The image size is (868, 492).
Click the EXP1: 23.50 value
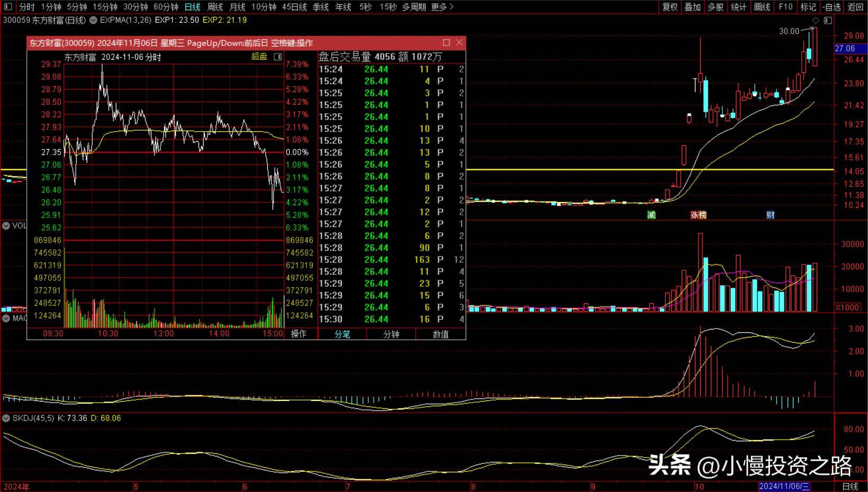[177, 20]
